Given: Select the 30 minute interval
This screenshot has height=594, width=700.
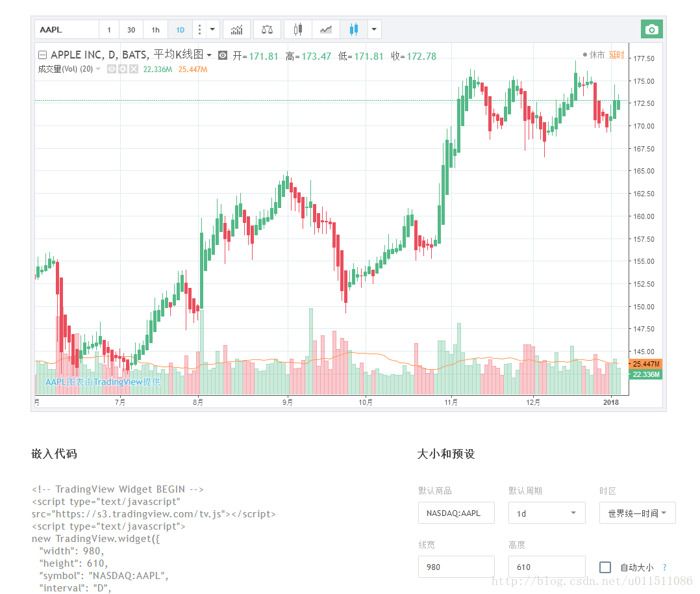Looking at the screenshot, I should [131, 30].
